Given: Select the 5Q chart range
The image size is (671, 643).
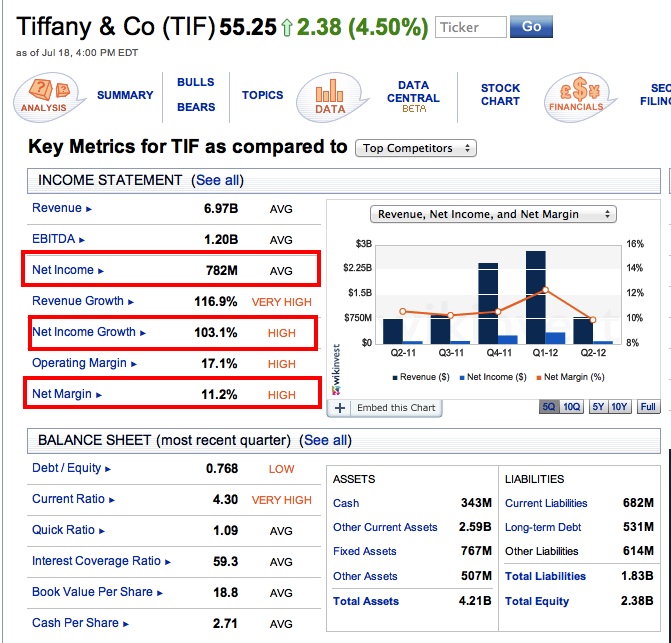Looking at the screenshot, I should (x=549, y=406).
